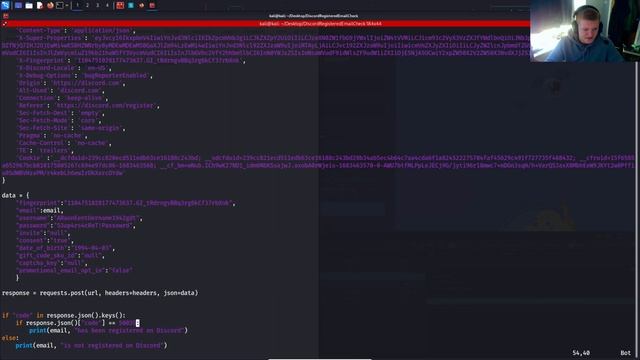Open the Kali applications menu
This screenshot has height=360, width=640.
[5, 5]
